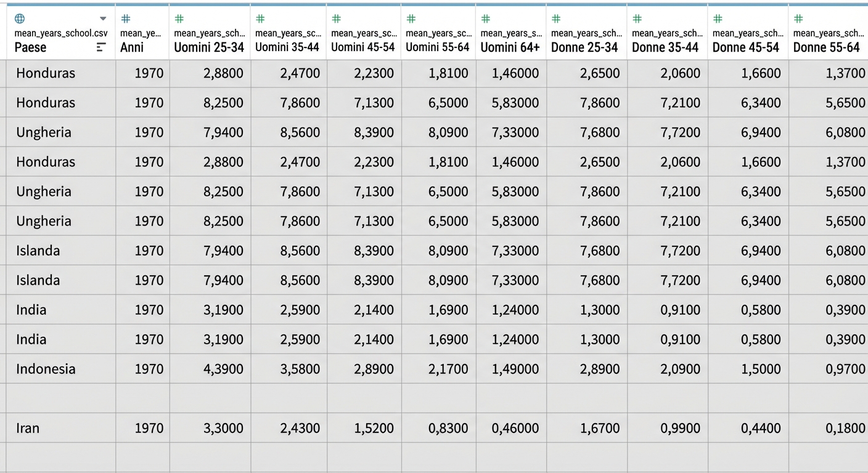
Task: Click the 4,3900 value in Indonesia row
Action: point(223,369)
